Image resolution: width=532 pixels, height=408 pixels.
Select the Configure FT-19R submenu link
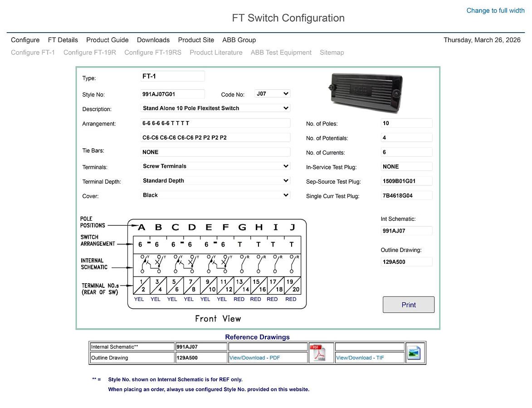tap(89, 53)
